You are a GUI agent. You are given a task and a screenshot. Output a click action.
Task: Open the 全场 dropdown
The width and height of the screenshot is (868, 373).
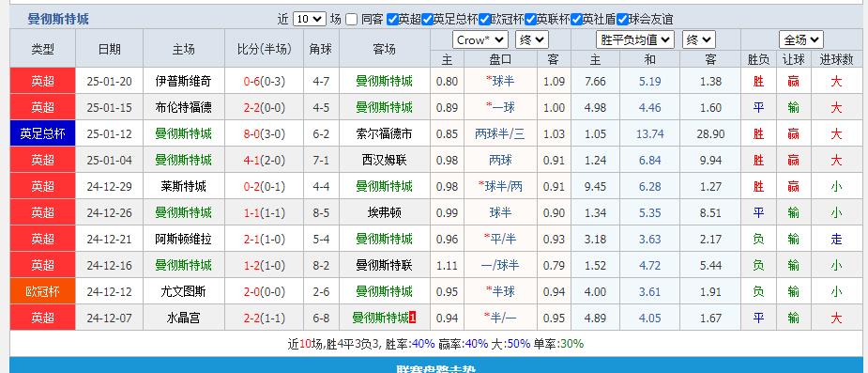point(801,39)
